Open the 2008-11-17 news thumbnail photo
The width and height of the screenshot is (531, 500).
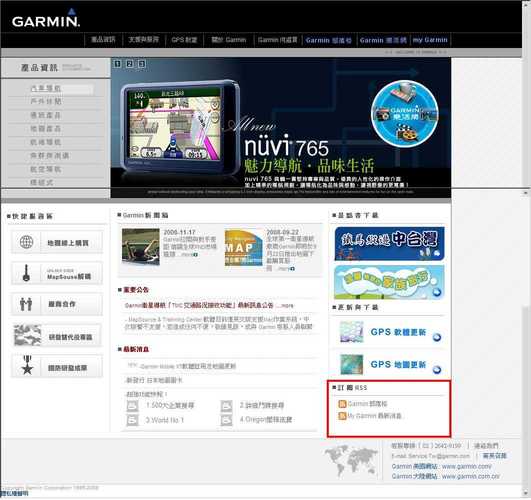click(x=141, y=247)
